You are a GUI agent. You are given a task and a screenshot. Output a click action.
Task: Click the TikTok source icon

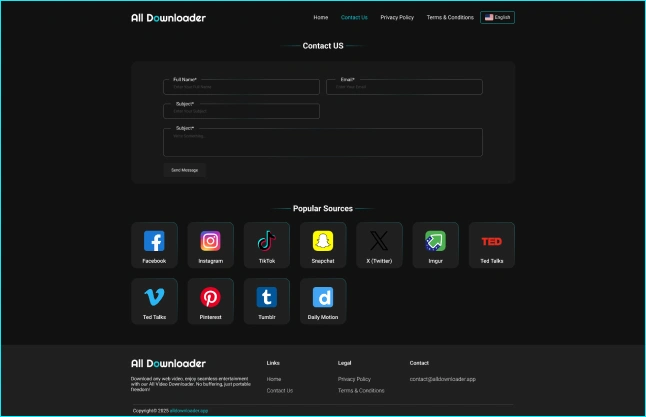pos(267,242)
